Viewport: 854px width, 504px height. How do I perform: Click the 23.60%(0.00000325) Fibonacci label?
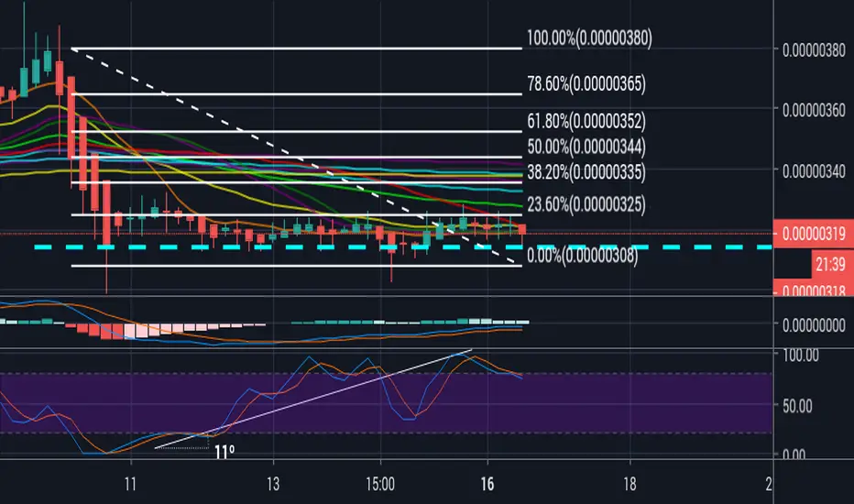tap(586, 205)
